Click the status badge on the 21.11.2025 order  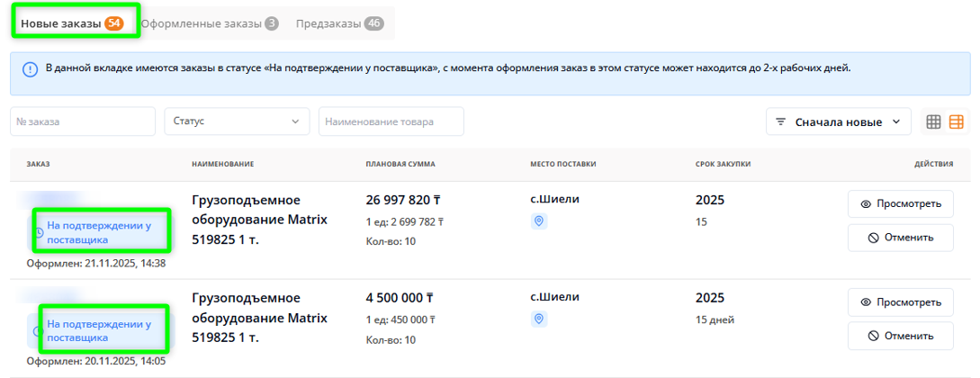[99, 233]
